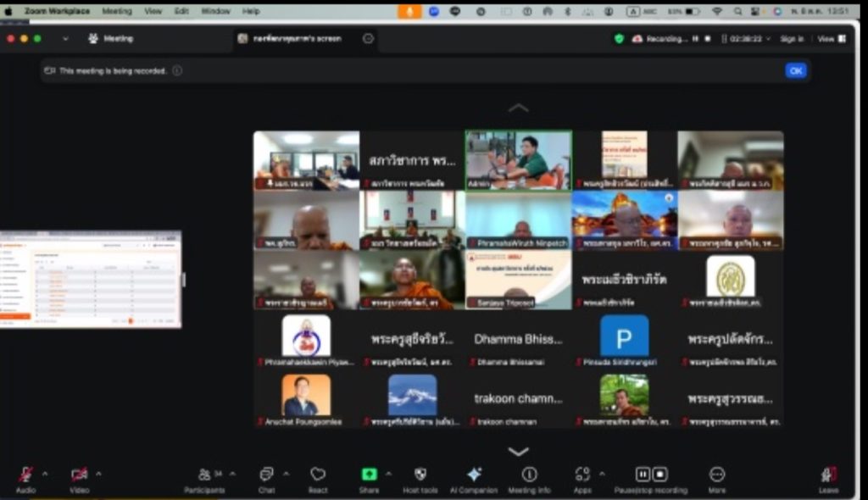Open the Window menu in menu bar

215,11
